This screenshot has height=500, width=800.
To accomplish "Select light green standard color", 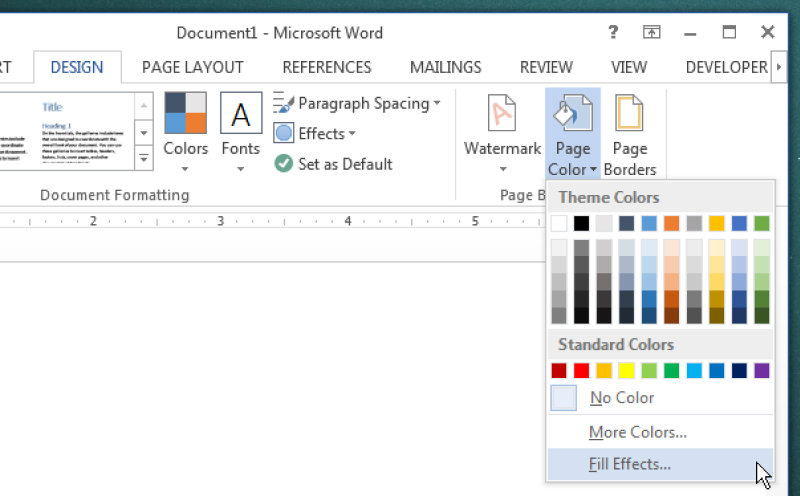I will tap(648, 370).
